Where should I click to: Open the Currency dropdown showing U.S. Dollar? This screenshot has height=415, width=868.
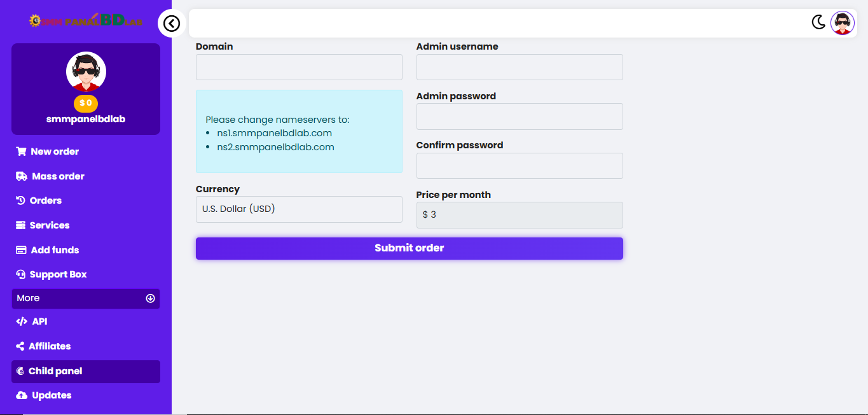(x=299, y=209)
